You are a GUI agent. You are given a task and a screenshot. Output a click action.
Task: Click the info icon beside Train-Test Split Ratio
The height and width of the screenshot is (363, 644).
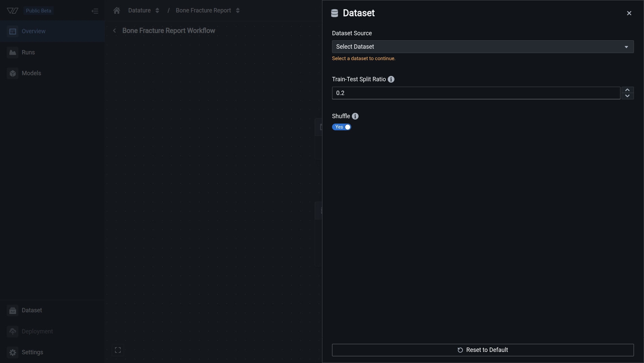click(391, 79)
